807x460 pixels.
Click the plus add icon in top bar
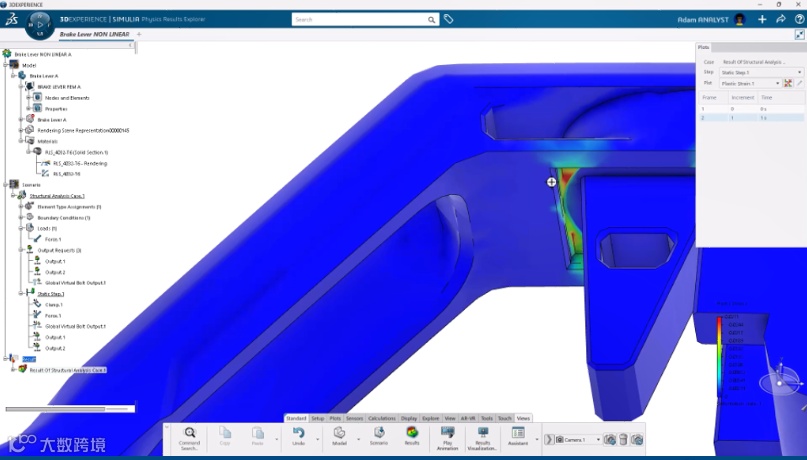click(x=762, y=19)
